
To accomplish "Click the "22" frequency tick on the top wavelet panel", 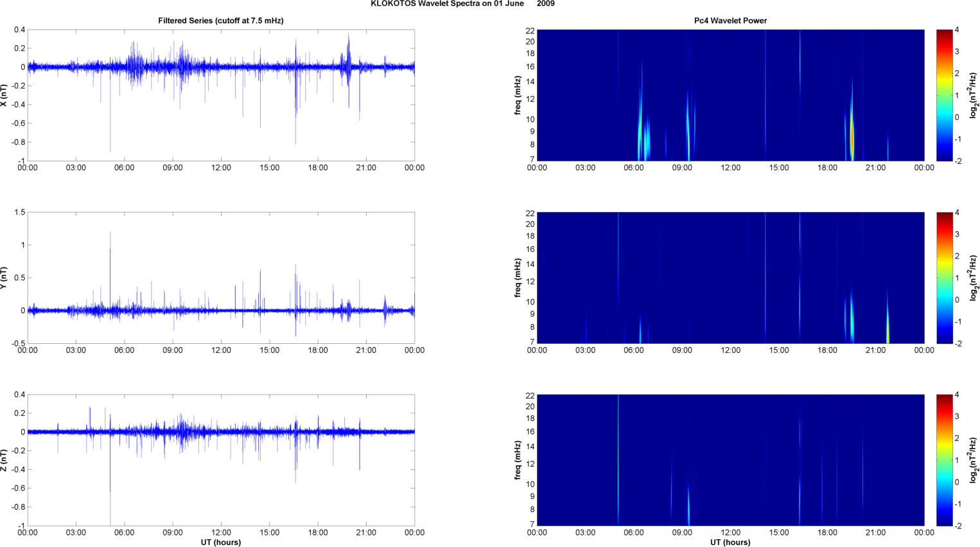I will point(530,31).
